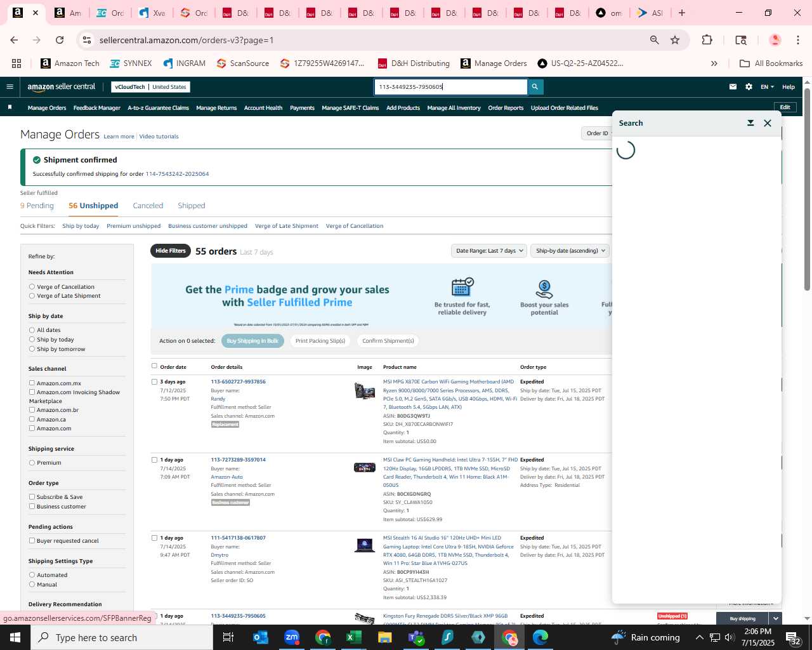Open the Manage Returns menu item
The height and width of the screenshot is (650, 812).
[x=216, y=108]
